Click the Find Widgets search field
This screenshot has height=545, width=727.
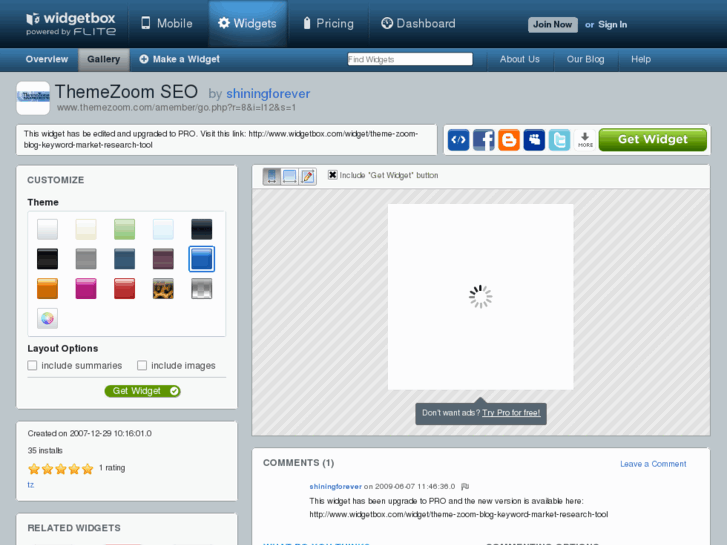point(410,59)
